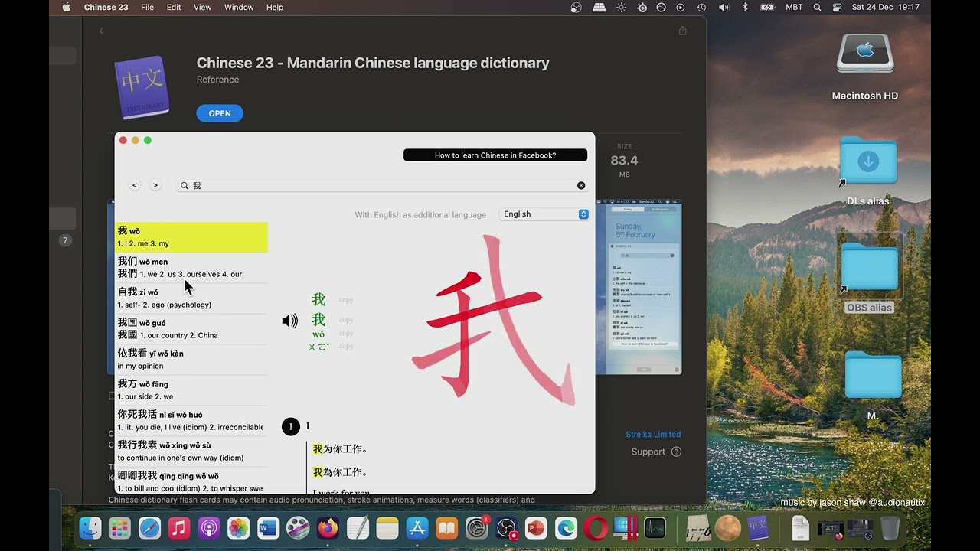
Task: Open Finder from the dock
Action: pyautogui.click(x=90, y=528)
